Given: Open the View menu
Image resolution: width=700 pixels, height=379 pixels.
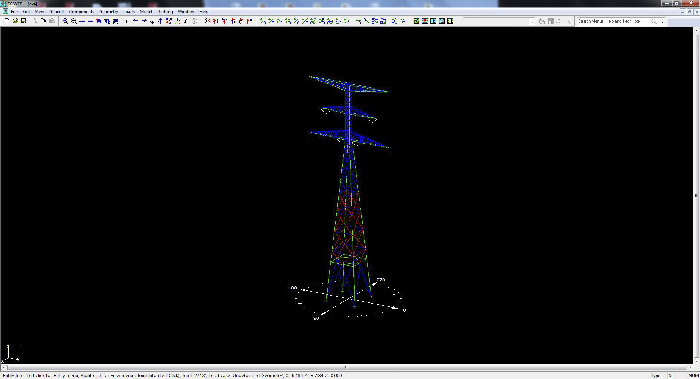Looking at the screenshot, I should point(39,12).
